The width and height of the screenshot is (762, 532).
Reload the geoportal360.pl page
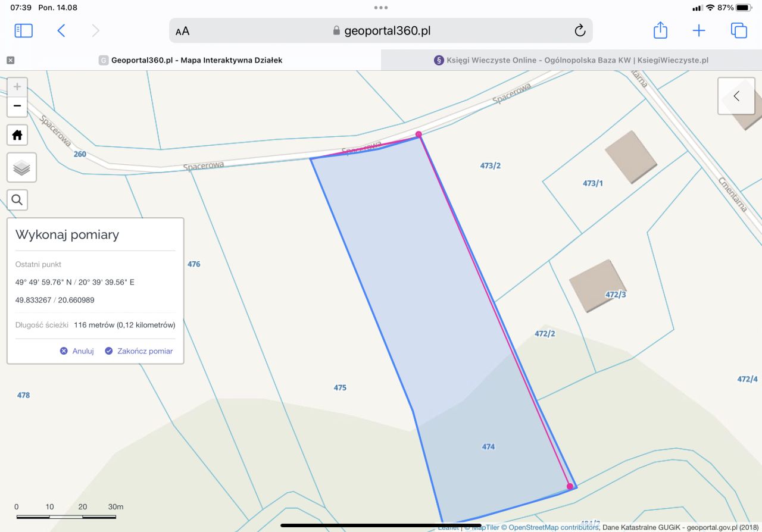click(x=580, y=30)
